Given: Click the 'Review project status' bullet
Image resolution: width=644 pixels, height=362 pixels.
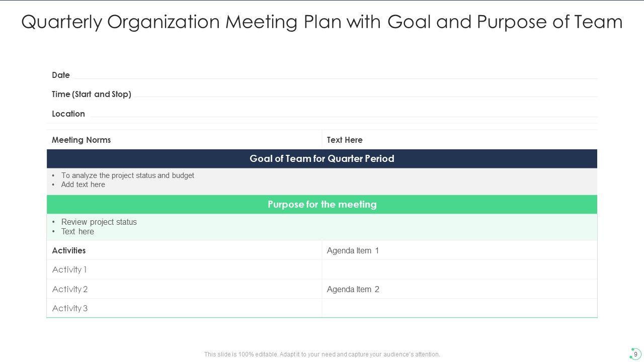Looking at the screenshot, I should tap(99, 222).
